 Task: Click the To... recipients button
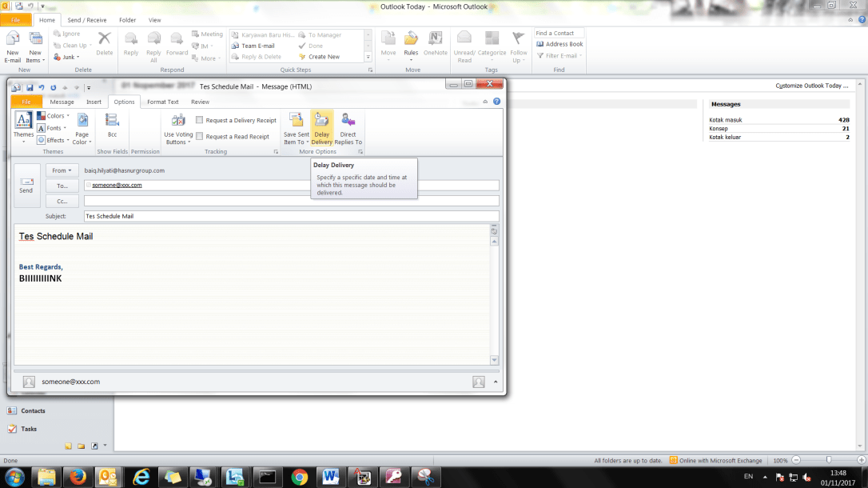click(x=62, y=186)
